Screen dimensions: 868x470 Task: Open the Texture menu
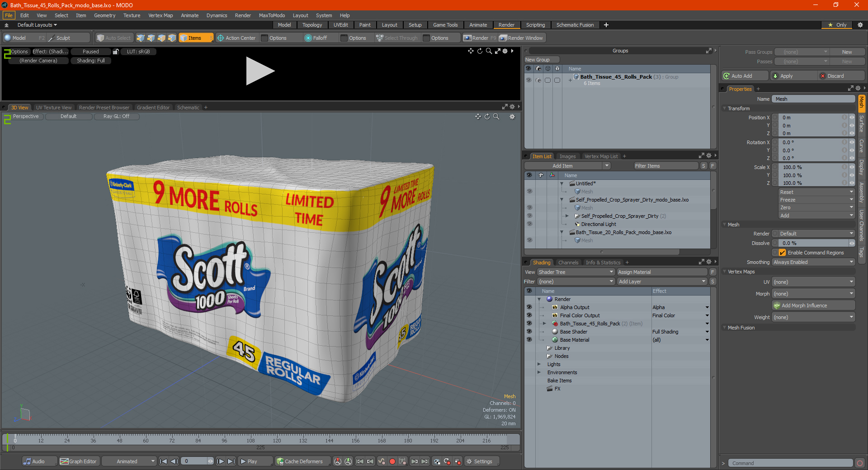pyautogui.click(x=132, y=15)
